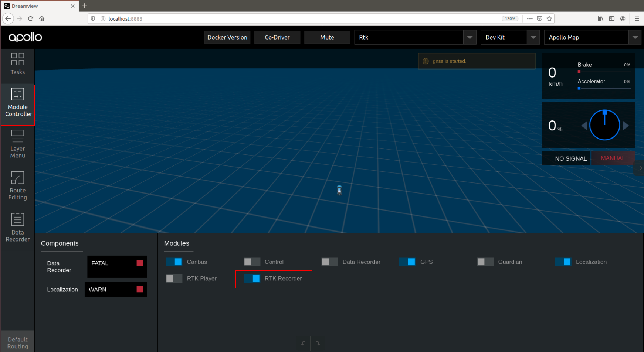Click the Components heading

[60, 243]
